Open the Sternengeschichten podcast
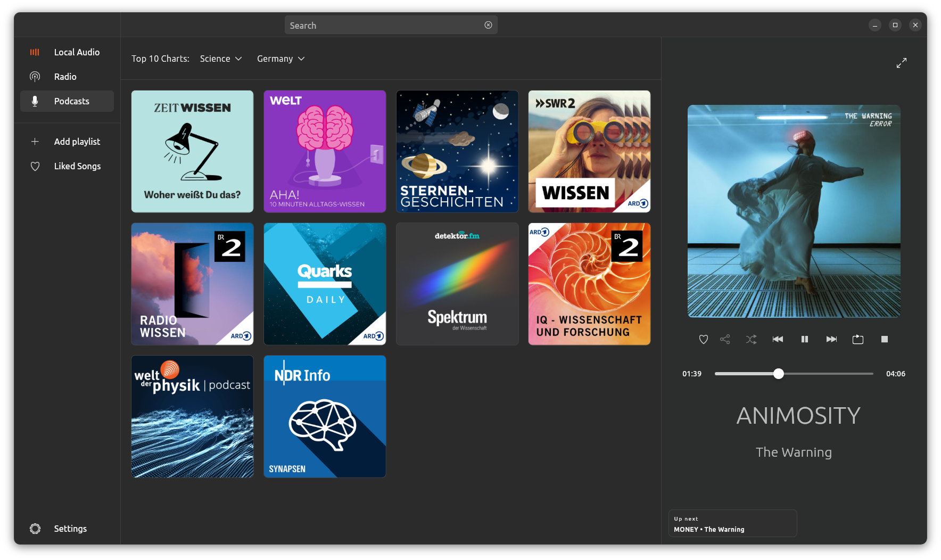This screenshot has height=560, width=941. point(457,151)
